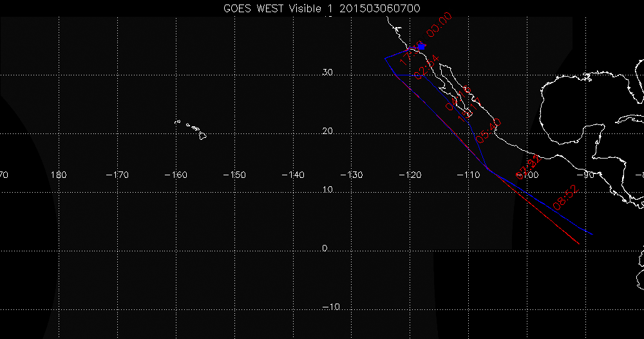Screen dimensions: 644x339
Task: Click the -10 latitude label
Action: coord(331,307)
